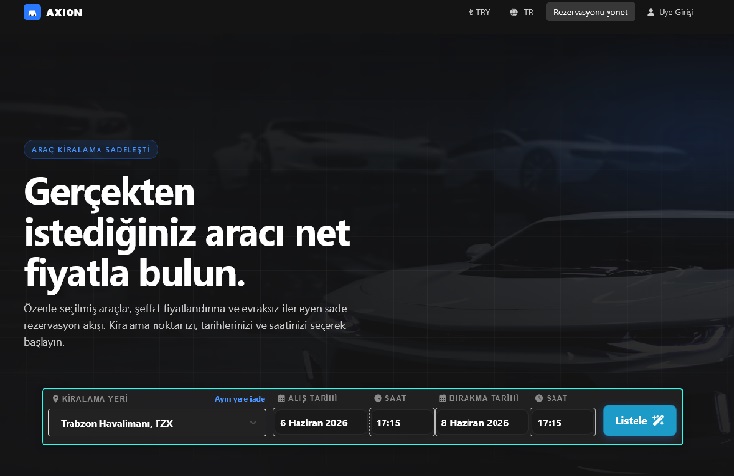This screenshot has height=476, width=734.
Task: Open Üye Girişi member login
Action: (670, 12)
